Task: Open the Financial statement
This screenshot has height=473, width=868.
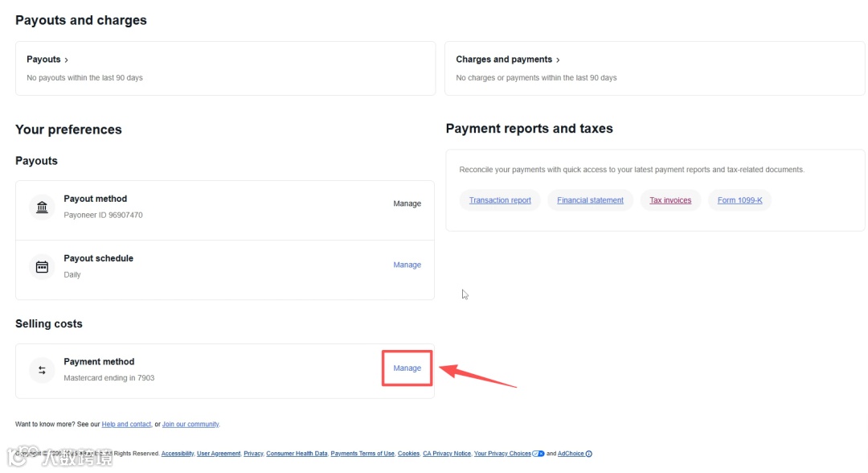Action: click(590, 200)
